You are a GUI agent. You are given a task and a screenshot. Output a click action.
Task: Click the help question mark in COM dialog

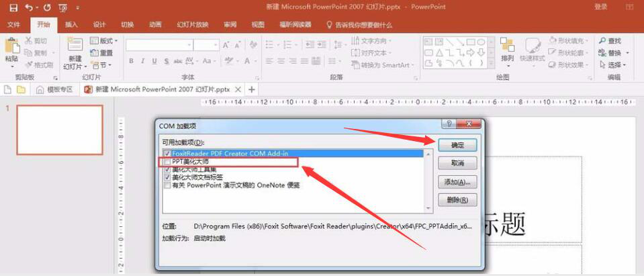point(447,124)
